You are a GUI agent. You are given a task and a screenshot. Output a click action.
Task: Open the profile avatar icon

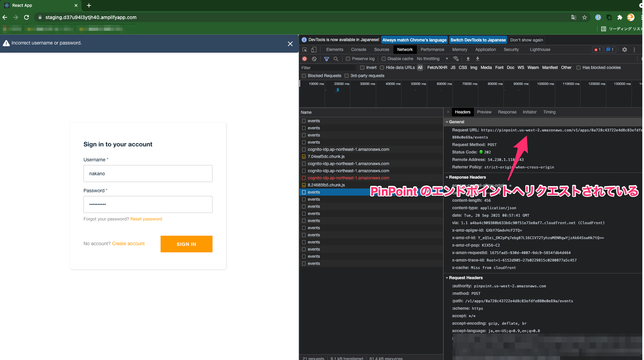(631, 17)
